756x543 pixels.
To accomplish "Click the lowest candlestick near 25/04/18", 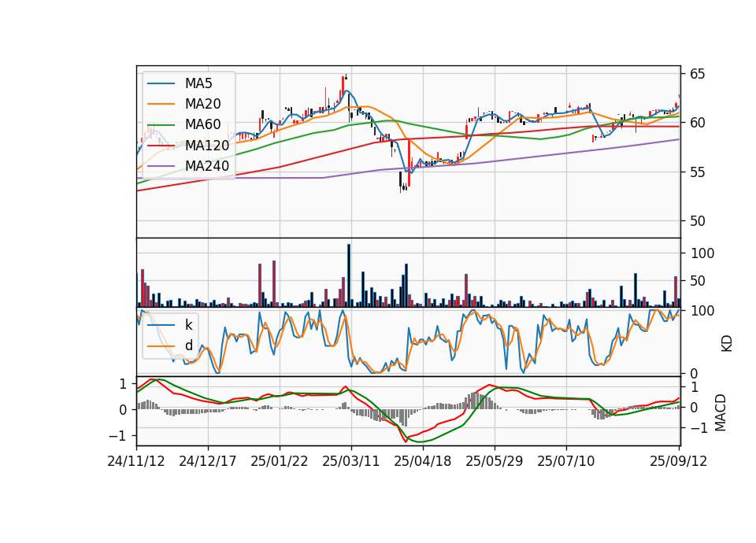I will (x=401, y=182).
